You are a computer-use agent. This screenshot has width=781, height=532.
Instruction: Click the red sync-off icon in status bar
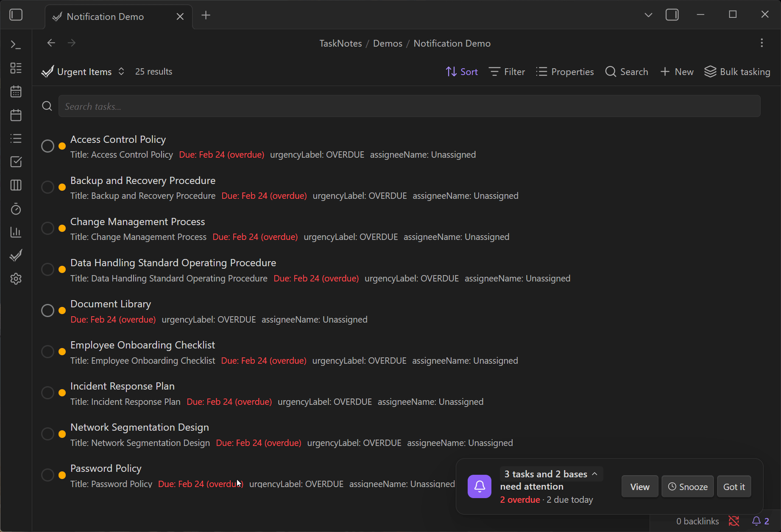734,521
